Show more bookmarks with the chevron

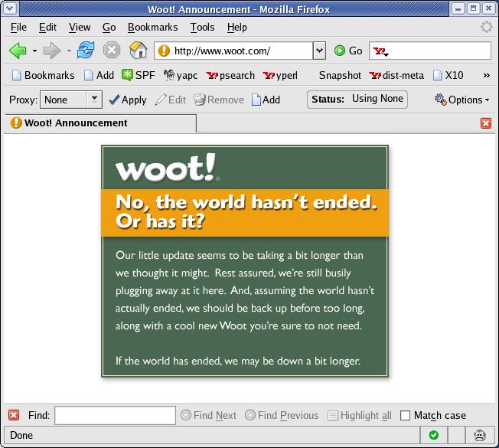[x=486, y=75]
